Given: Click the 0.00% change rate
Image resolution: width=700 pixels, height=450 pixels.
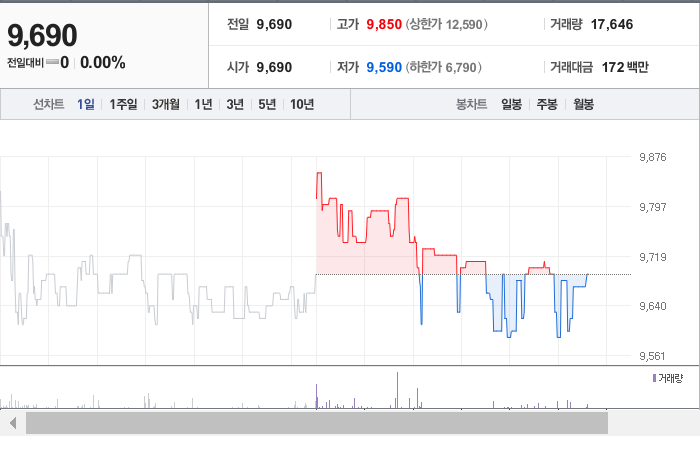Looking at the screenshot, I should tap(103, 62).
